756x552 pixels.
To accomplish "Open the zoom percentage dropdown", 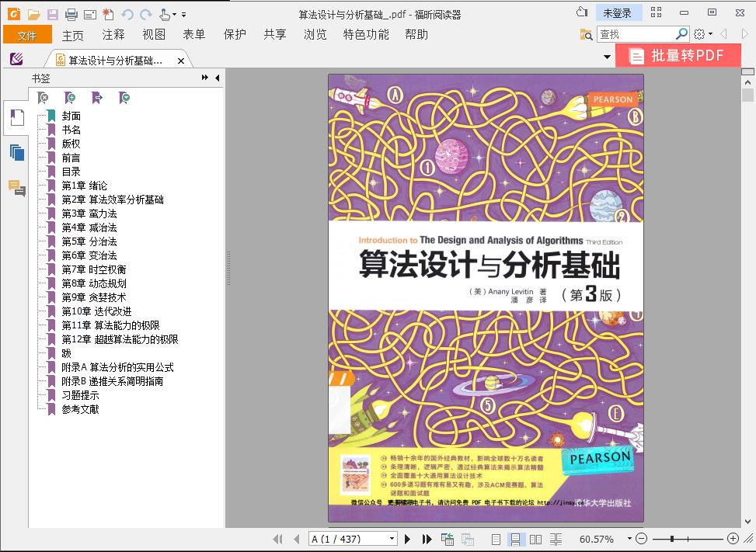I will [629, 539].
